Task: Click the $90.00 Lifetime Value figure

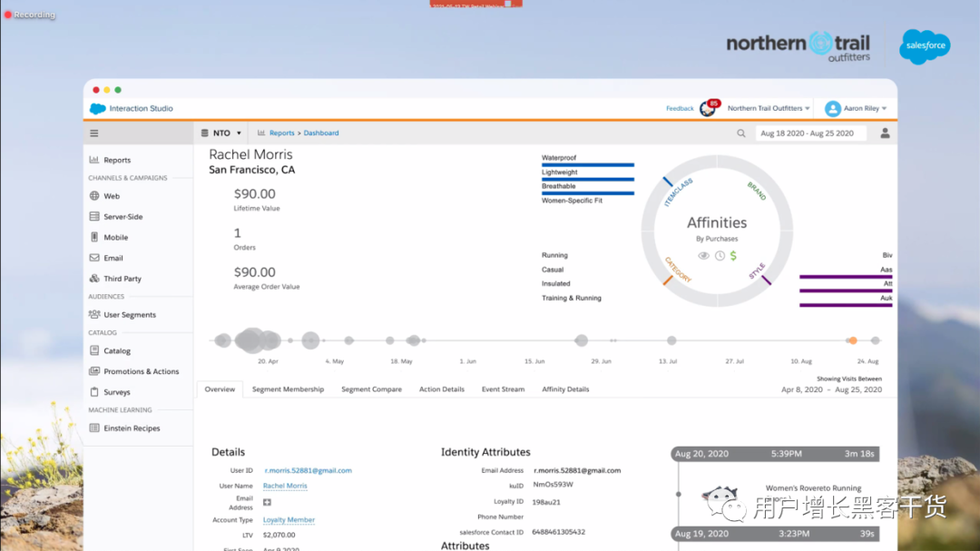Action: point(254,194)
